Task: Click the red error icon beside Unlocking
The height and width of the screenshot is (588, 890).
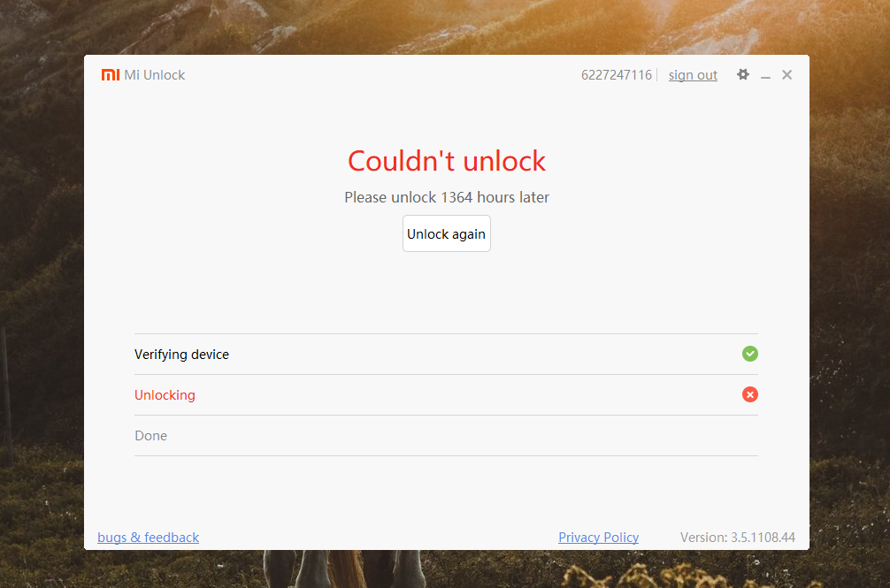Action: [x=750, y=394]
